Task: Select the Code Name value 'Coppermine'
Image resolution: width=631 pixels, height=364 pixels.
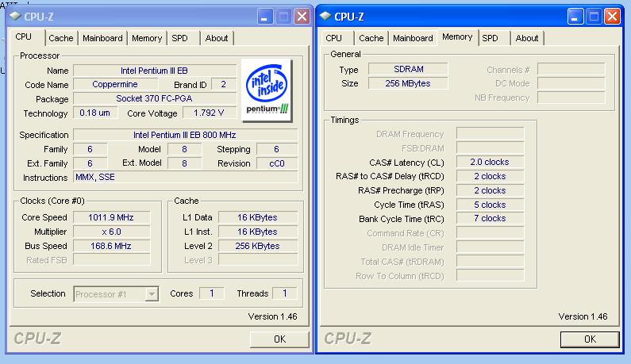Action: pyautogui.click(x=115, y=85)
